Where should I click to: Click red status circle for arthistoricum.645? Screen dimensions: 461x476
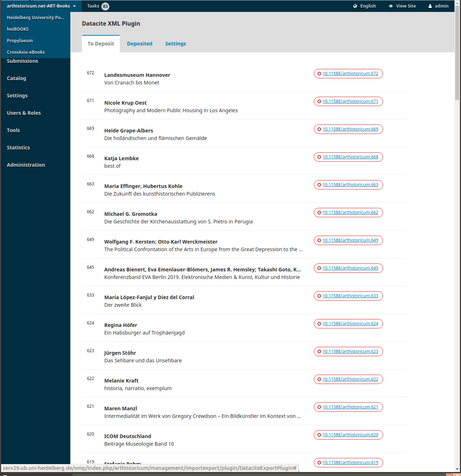tap(319, 268)
